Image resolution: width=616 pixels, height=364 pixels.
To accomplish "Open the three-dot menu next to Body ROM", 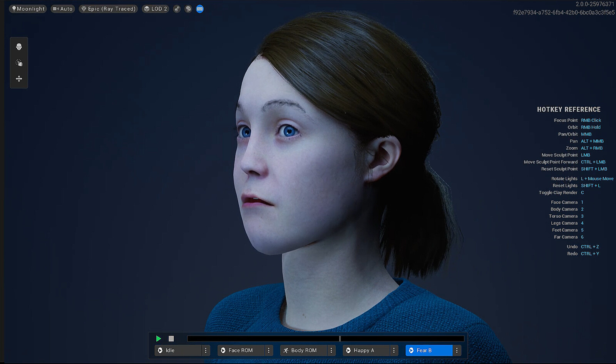I will pos(331,351).
